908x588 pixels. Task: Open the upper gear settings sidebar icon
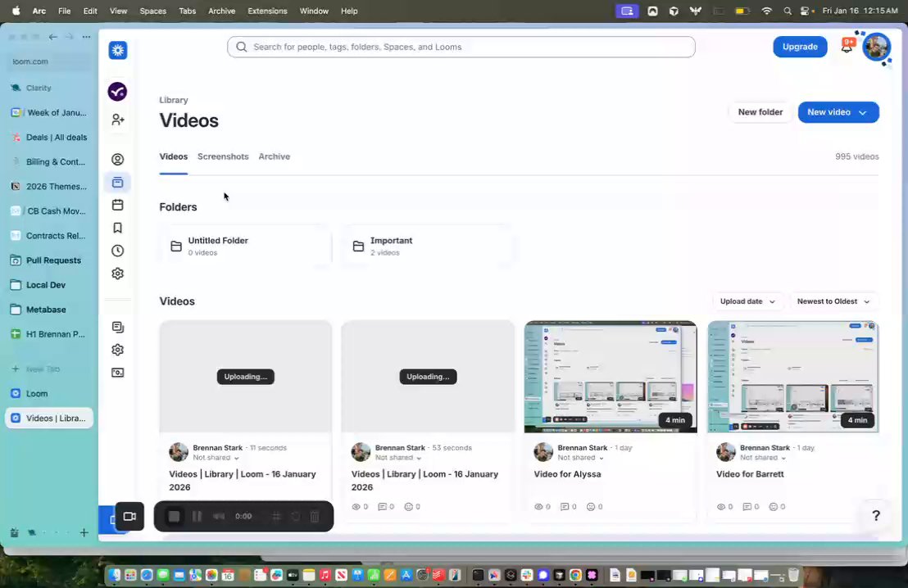click(117, 274)
